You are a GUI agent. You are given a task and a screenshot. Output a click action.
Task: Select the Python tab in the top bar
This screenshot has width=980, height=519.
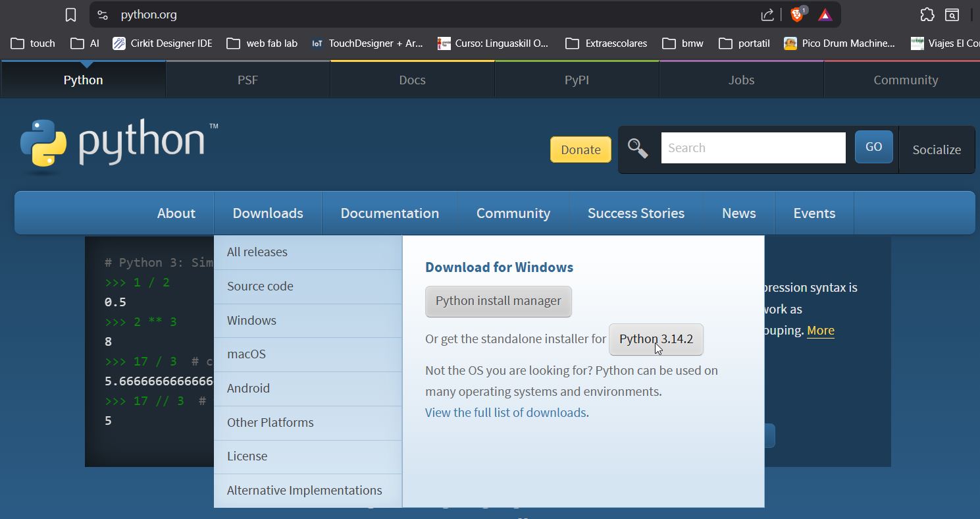pyautogui.click(x=83, y=80)
